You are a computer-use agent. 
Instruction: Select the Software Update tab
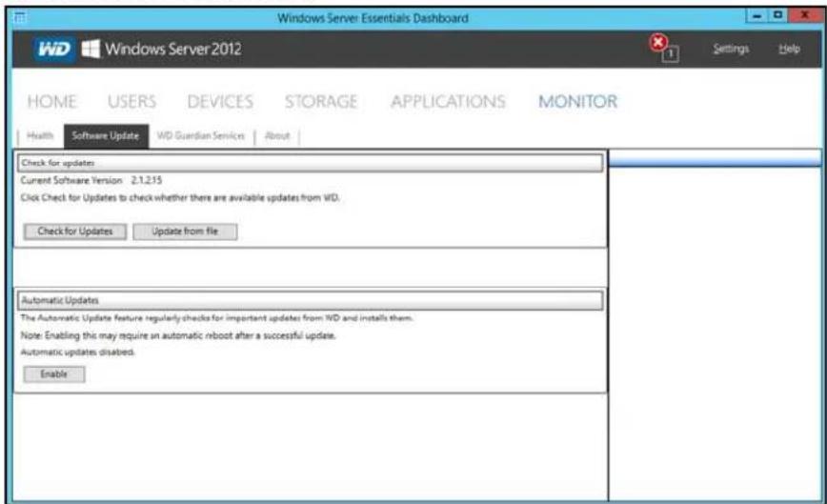click(106, 136)
